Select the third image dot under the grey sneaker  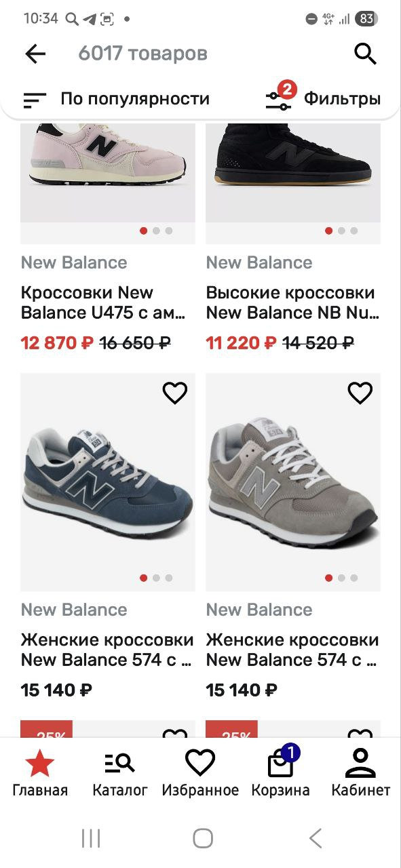coord(354,578)
